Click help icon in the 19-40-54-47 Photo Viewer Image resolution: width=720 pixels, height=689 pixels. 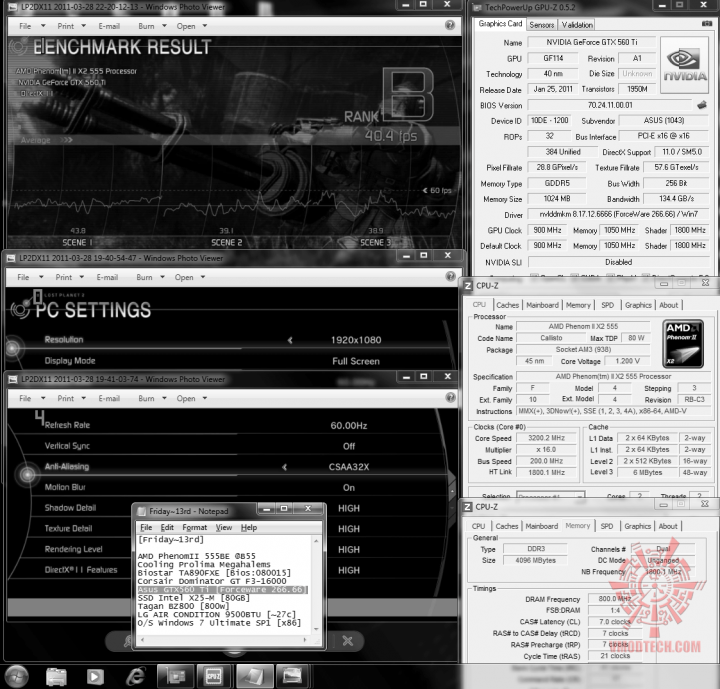point(450,276)
